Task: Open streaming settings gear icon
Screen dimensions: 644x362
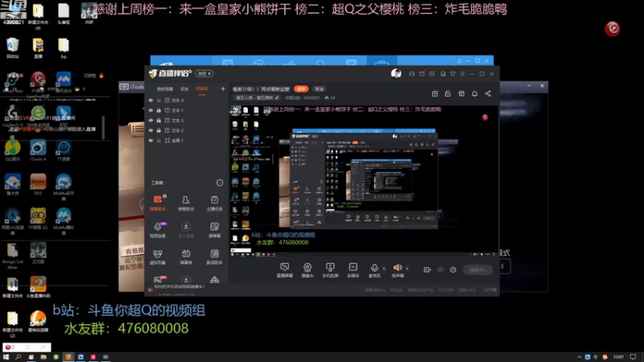Action: 453,269
